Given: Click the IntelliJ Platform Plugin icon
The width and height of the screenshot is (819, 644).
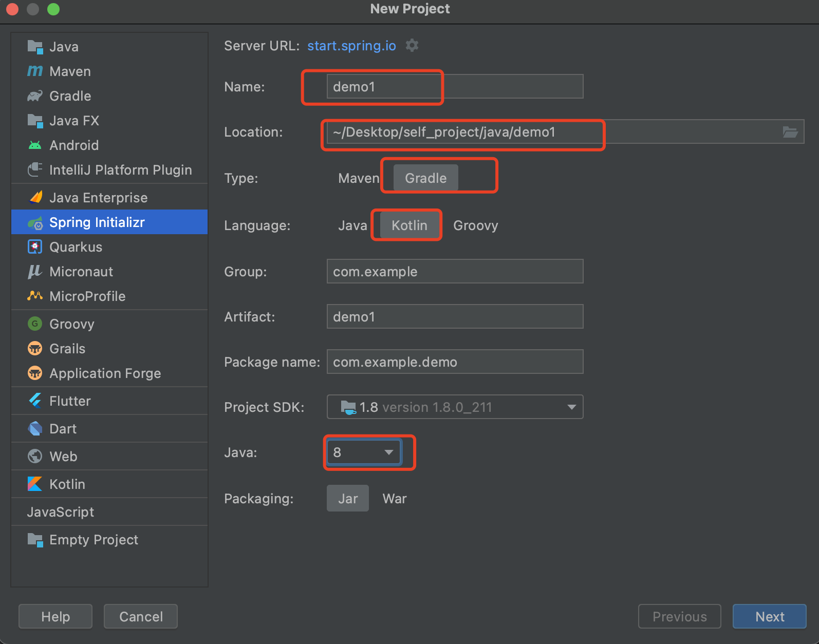Looking at the screenshot, I should 35,169.
